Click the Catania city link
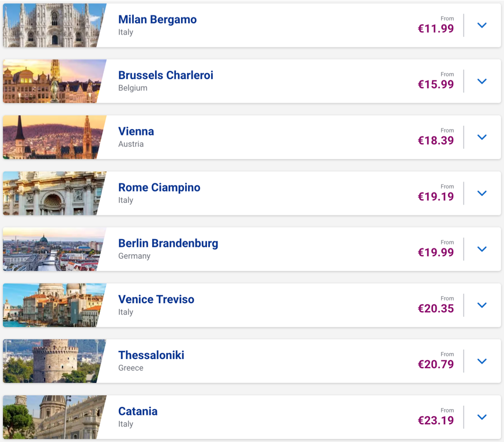This screenshot has height=442, width=504. pyautogui.click(x=138, y=412)
